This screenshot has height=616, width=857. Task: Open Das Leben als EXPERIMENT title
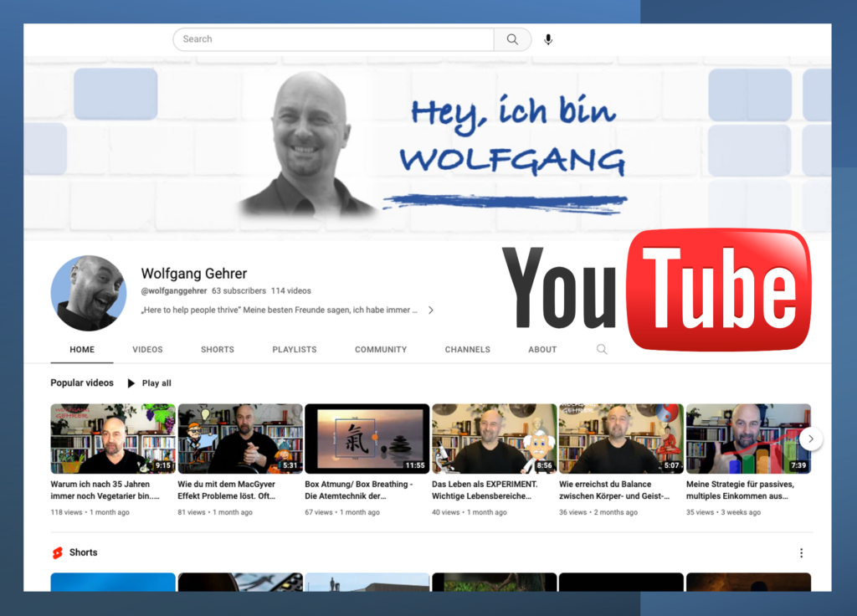click(485, 490)
